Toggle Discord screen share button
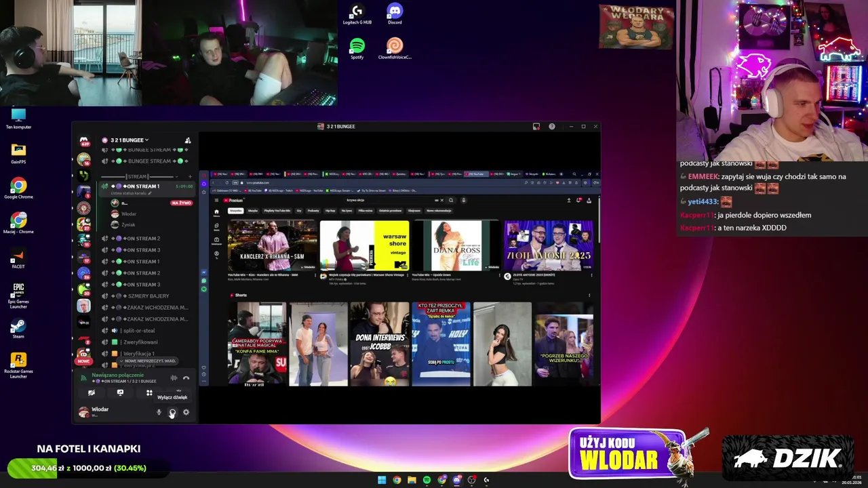The height and width of the screenshot is (488, 868). (120, 392)
